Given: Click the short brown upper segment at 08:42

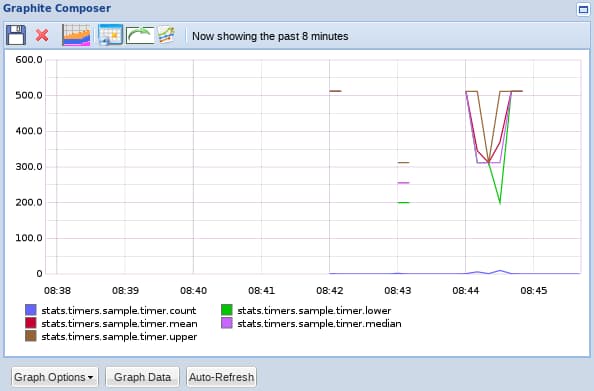Looking at the screenshot, I should (x=335, y=91).
